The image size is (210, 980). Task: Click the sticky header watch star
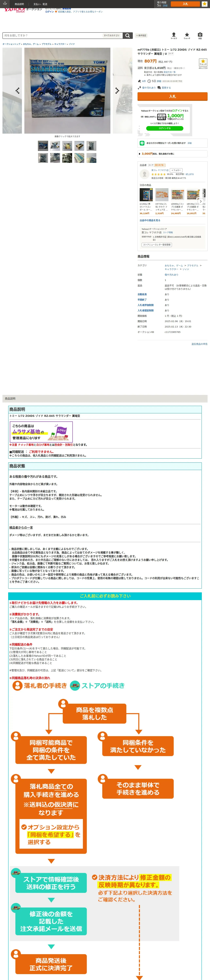pos(204,4)
